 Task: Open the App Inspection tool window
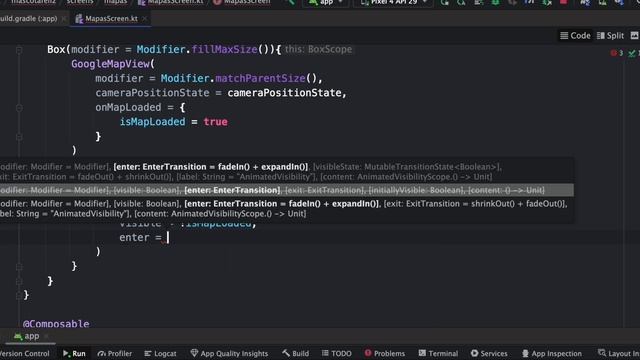coord(551,353)
